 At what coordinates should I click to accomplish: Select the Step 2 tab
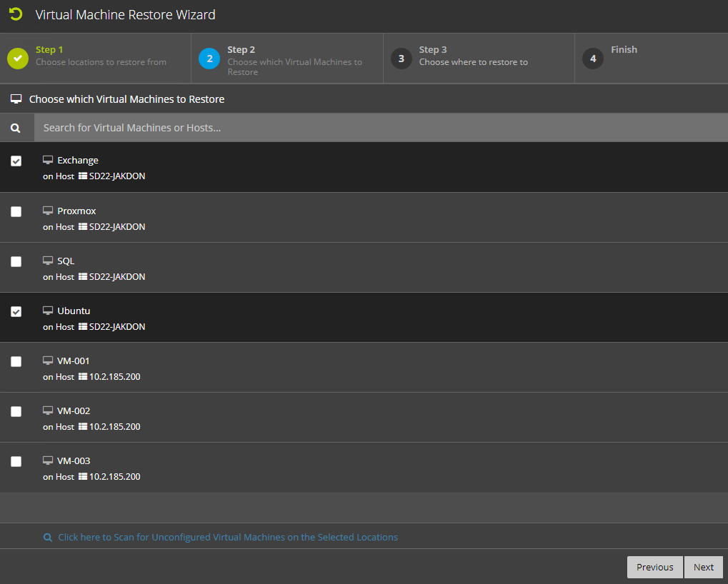tap(287, 59)
